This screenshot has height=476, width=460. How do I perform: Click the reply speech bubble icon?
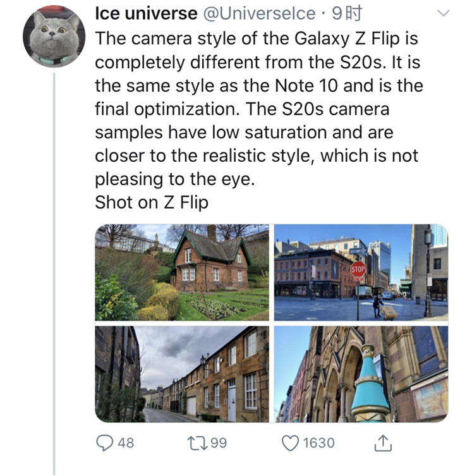104,443
